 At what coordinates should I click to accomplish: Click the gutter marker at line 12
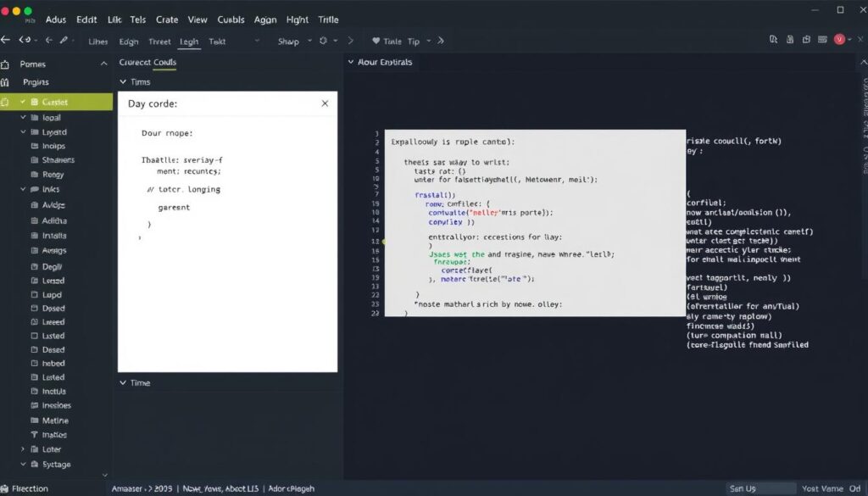(x=384, y=242)
